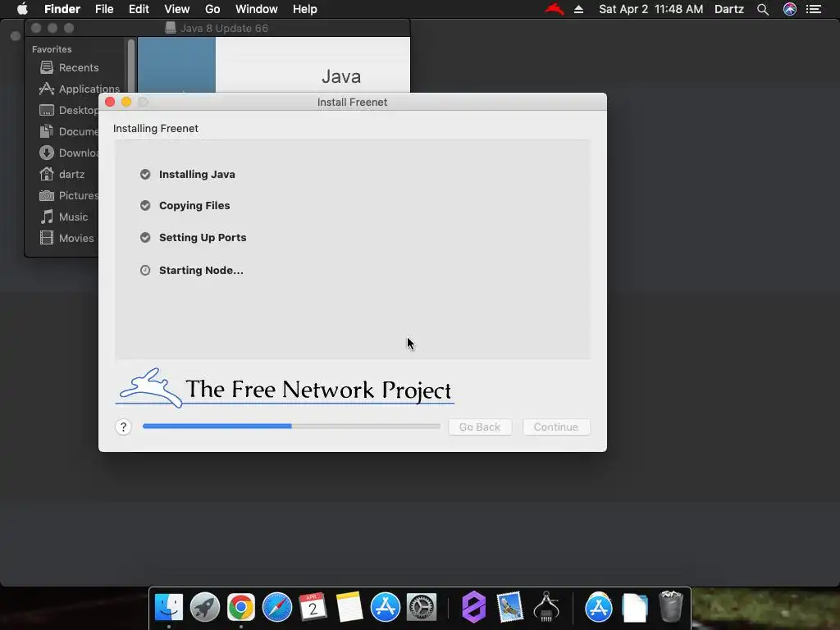The image size is (840, 630).
Task: Click the installer progress bar
Action: point(291,427)
